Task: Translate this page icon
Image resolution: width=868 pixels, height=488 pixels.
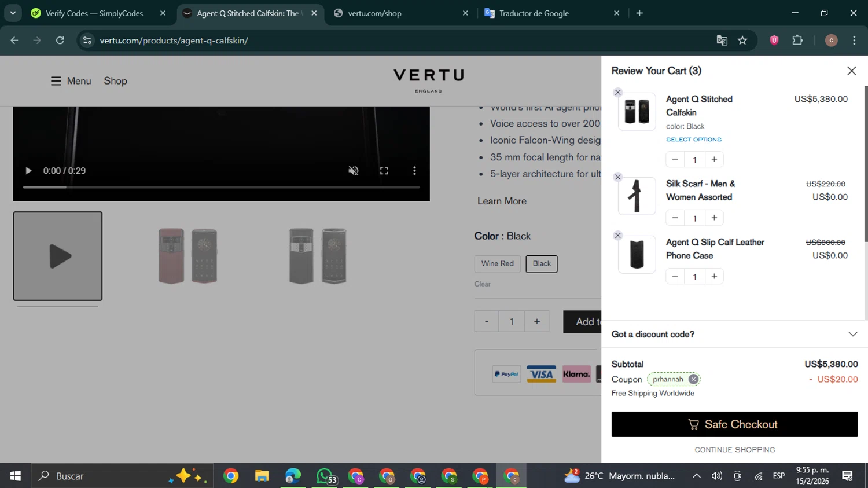Action: [722, 40]
